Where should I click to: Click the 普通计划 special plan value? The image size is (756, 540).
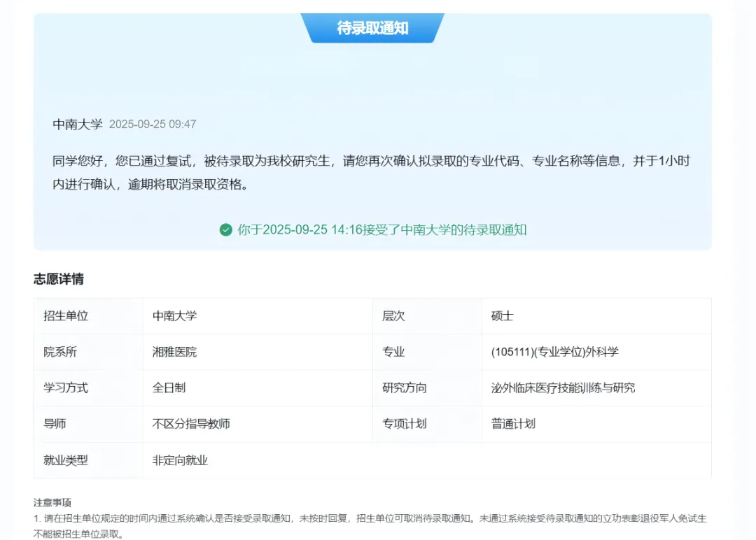coord(514,424)
